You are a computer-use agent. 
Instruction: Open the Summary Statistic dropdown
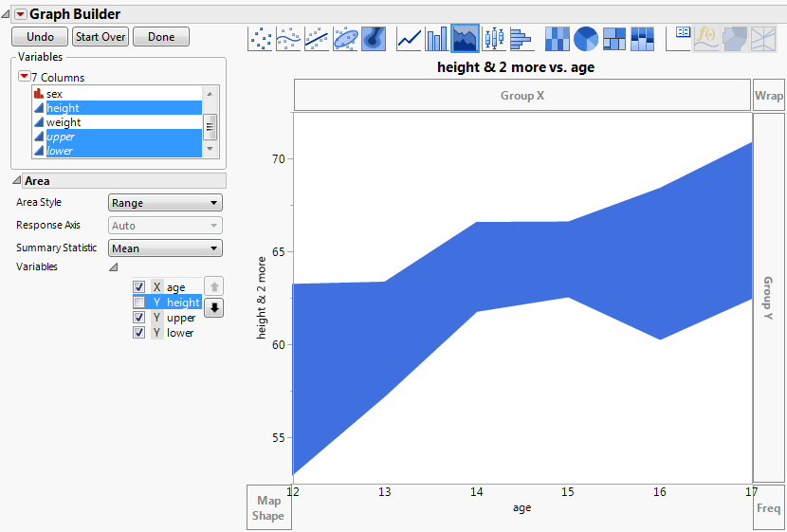tap(165, 248)
